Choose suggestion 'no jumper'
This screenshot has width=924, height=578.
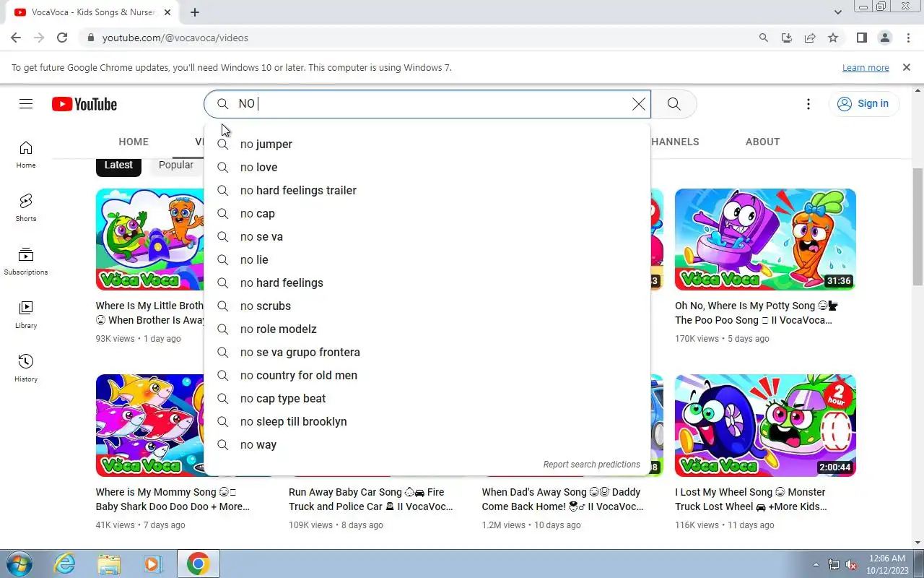click(x=427, y=144)
